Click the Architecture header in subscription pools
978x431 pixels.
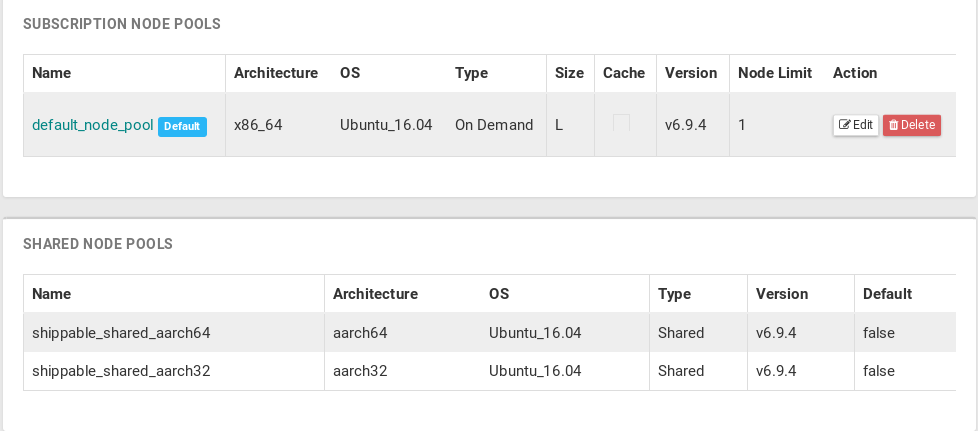[x=276, y=73]
